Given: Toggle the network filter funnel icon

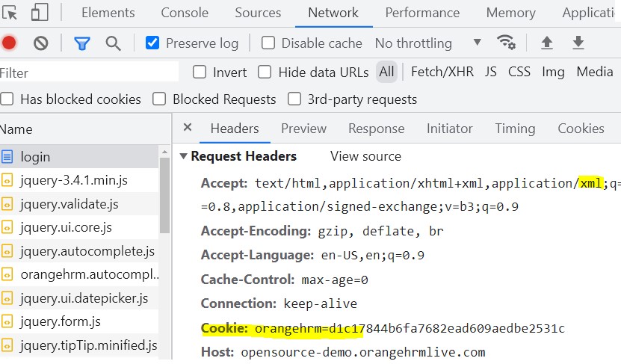Looking at the screenshot, I should tap(82, 43).
